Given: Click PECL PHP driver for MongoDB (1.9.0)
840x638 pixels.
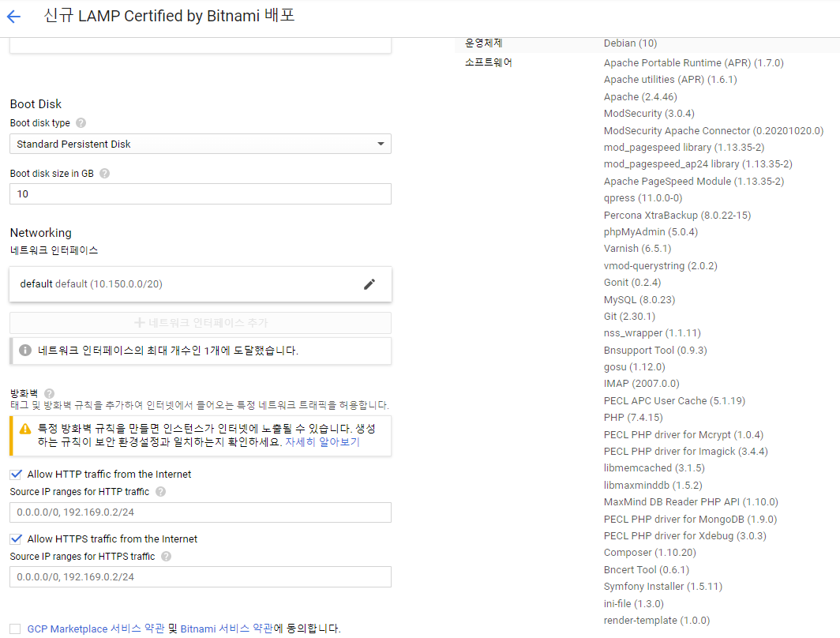Looking at the screenshot, I should point(690,519).
